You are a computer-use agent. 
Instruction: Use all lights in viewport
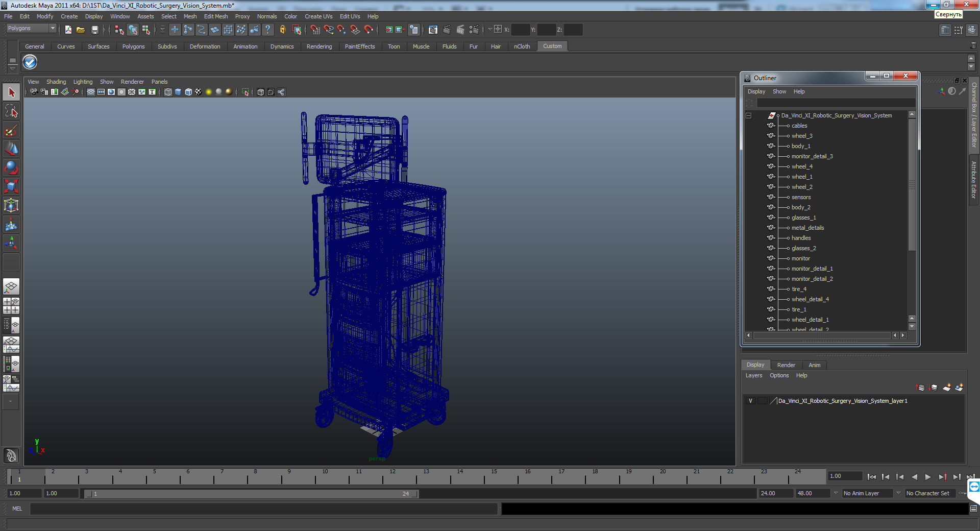coord(209,92)
